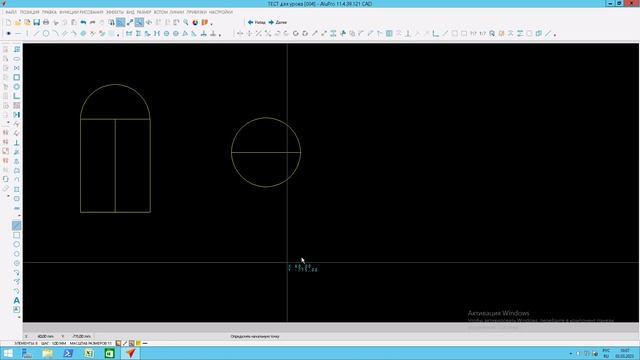The width and height of the screenshot is (640, 360).
Task: Expand the drawing toolbar overflow arrow
Action: coord(118,35)
